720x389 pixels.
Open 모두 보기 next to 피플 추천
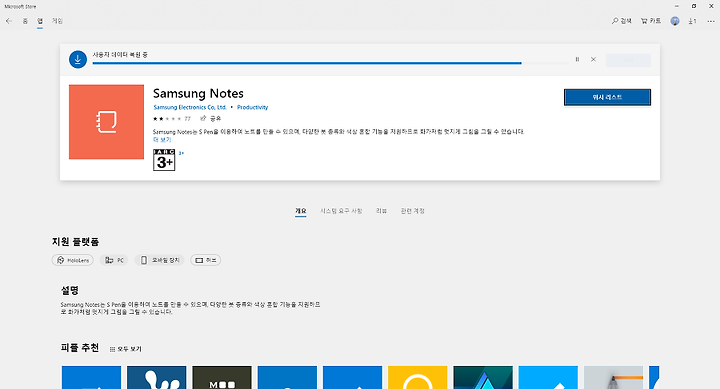126,349
